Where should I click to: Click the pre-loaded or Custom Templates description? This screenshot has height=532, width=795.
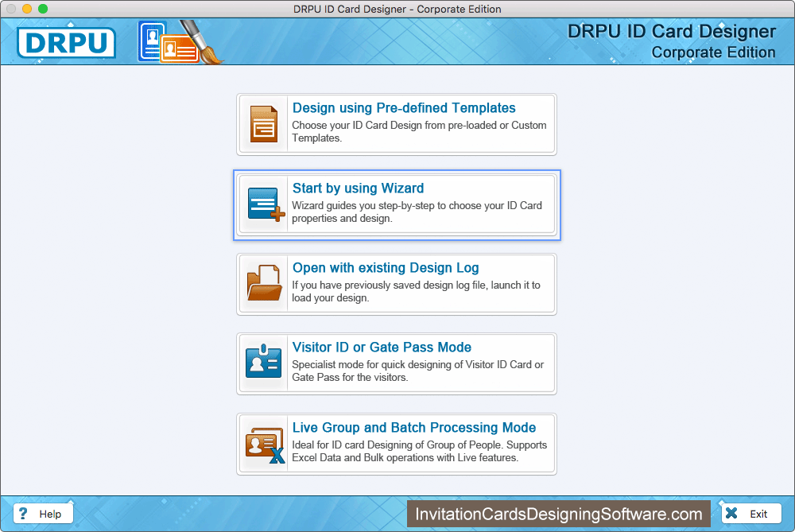click(x=419, y=131)
